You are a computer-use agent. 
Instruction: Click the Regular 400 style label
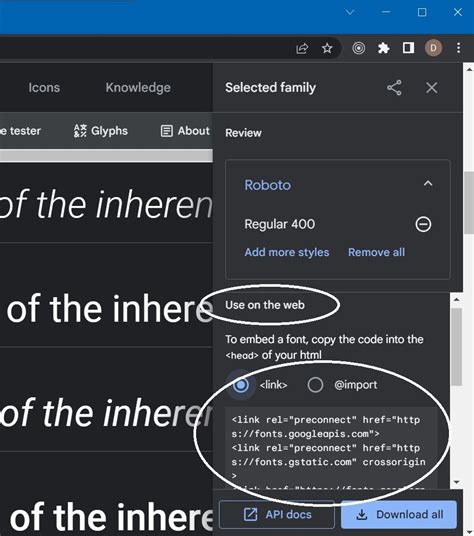(280, 224)
